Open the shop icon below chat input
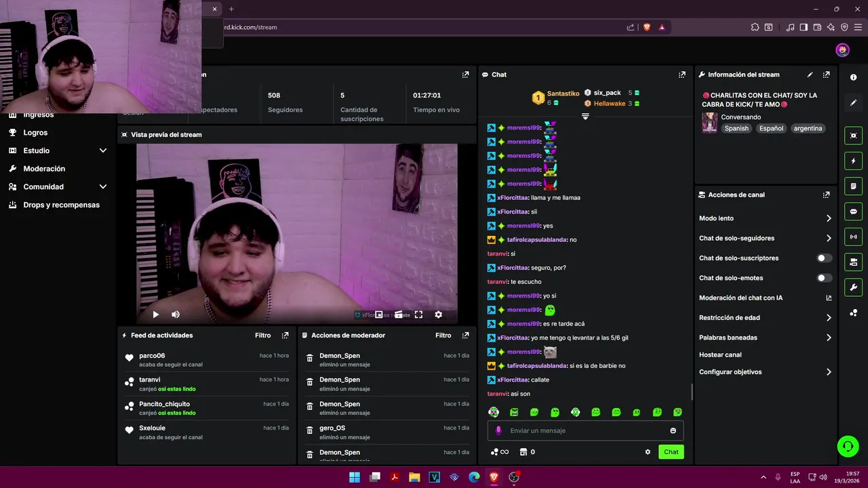The image size is (868, 488). click(x=523, y=452)
